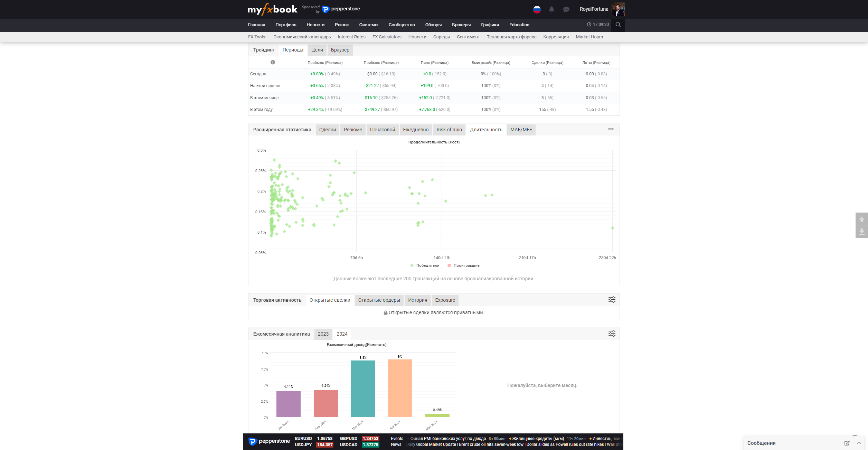Click the scroll-to-bottom arrow button

click(861, 232)
